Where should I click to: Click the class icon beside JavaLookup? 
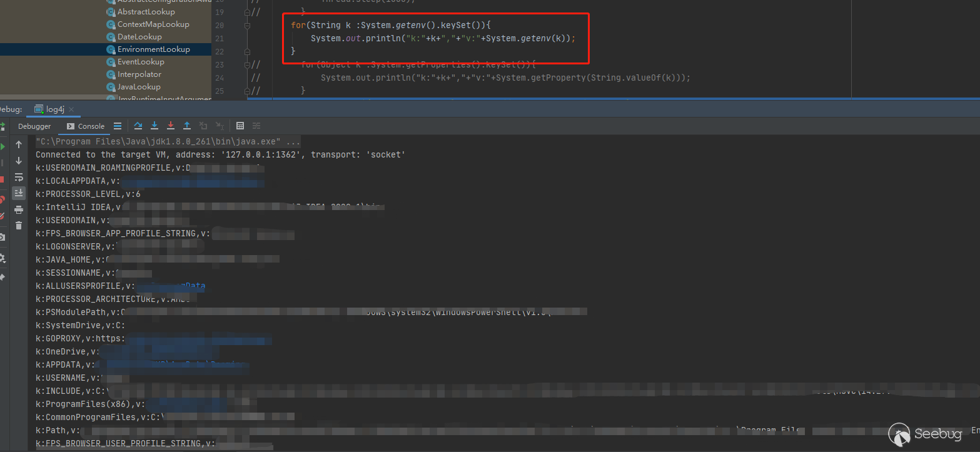coord(111,87)
